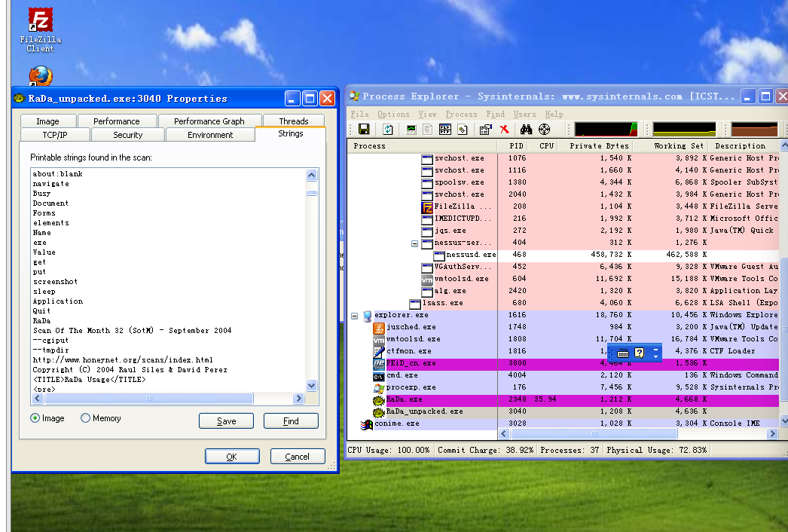The image size is (788, 532).
Task: Click the OK button
Action: coord(232,456)
